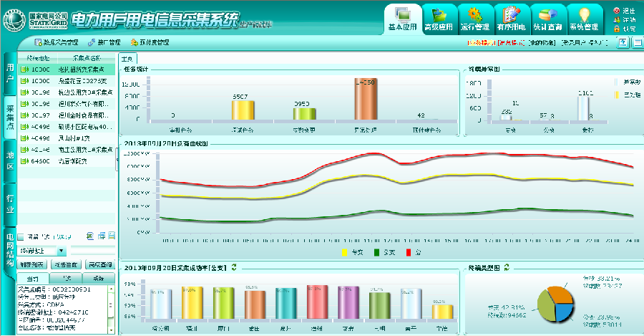Collapse the left panel with the splitter arrow
Viewport: 644px width, 336px height.
tap(117, 159)
